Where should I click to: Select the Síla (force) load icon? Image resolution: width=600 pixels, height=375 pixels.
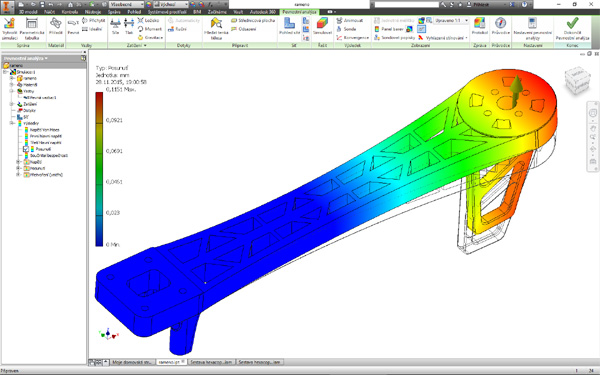[115, 26]
